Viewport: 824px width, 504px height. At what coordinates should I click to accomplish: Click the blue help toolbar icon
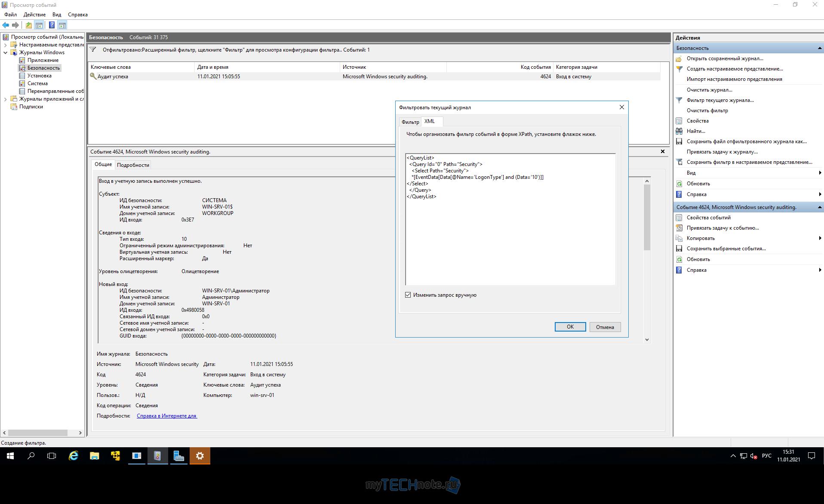[52, 25]
